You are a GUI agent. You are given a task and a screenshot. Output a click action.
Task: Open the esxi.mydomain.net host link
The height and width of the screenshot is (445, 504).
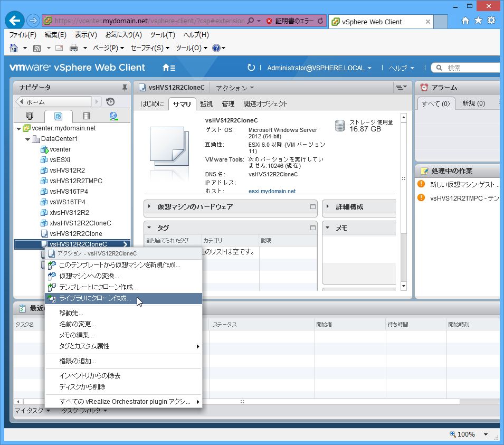(x=272, y=191)
